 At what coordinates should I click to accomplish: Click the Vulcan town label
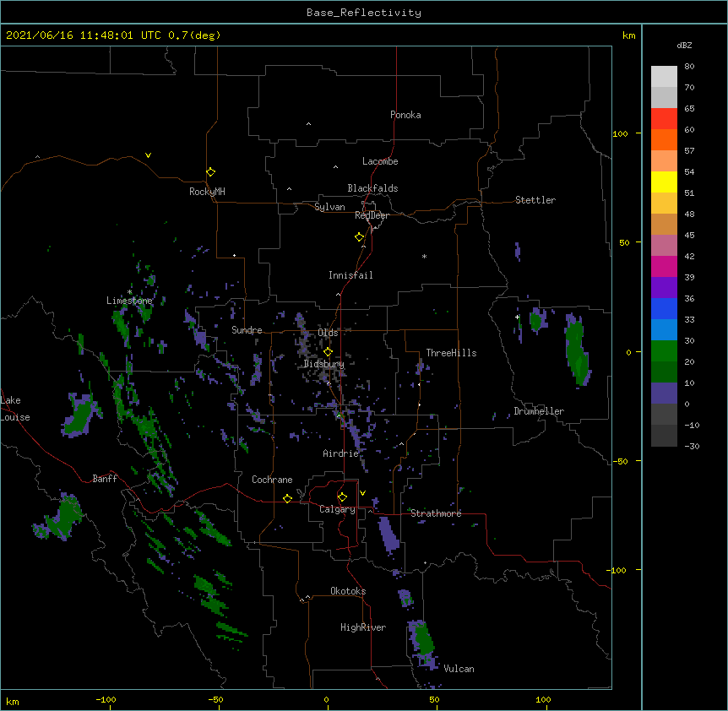459,669
